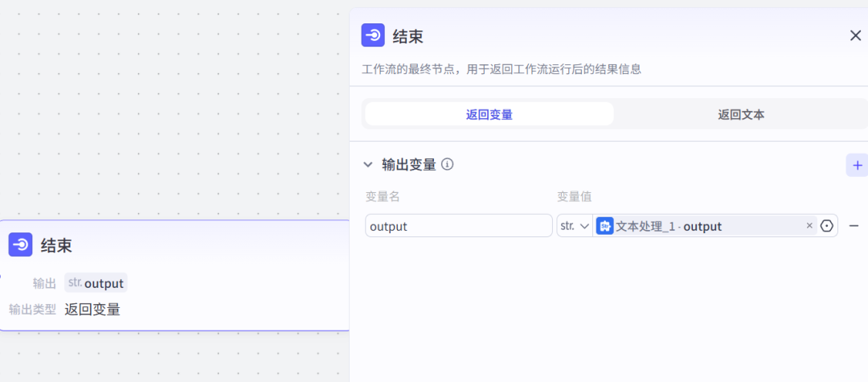Edit the output variable name field
Image resolution: width=868 pixels, height=382 pixels.
point(459,226)
